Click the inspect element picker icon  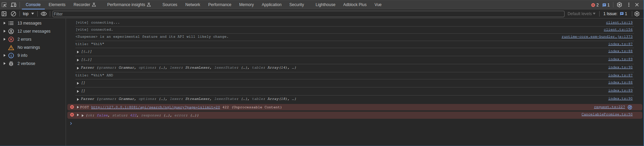point(4,5)
